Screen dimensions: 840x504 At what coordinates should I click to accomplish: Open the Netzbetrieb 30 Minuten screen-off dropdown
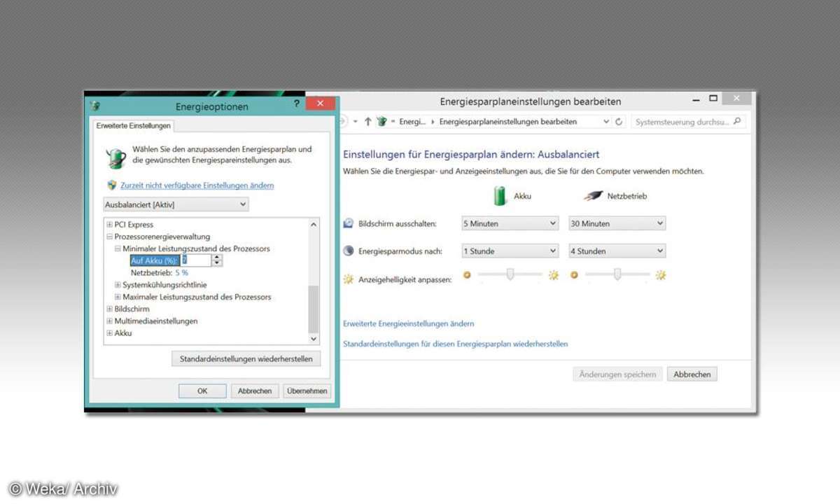point(617,223)
